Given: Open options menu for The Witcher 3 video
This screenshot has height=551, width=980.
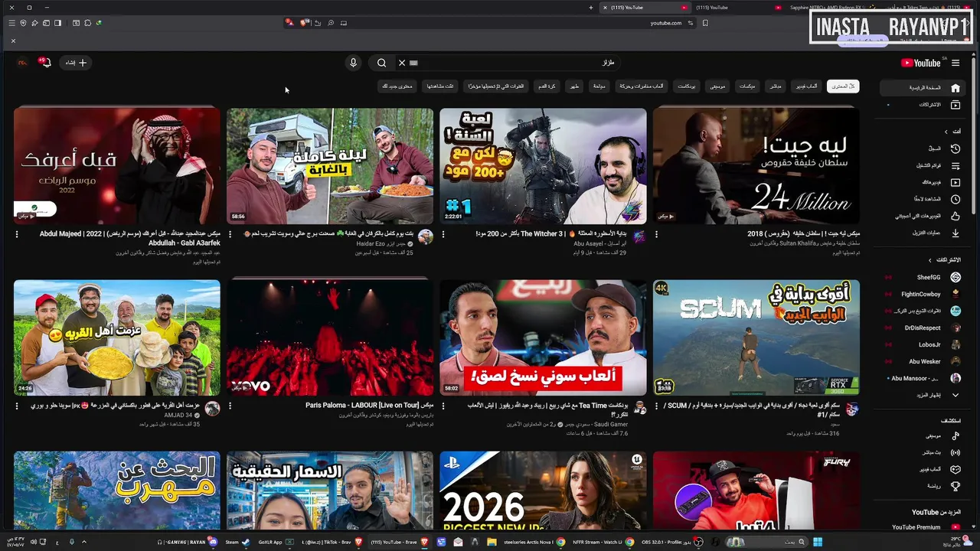Looking at the screenshot, I should coord(443,234).
